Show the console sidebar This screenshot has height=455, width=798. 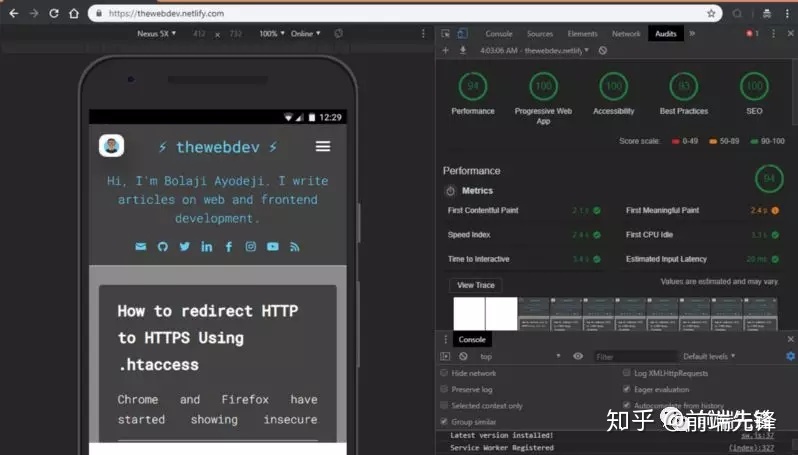(x=445, y=356)
